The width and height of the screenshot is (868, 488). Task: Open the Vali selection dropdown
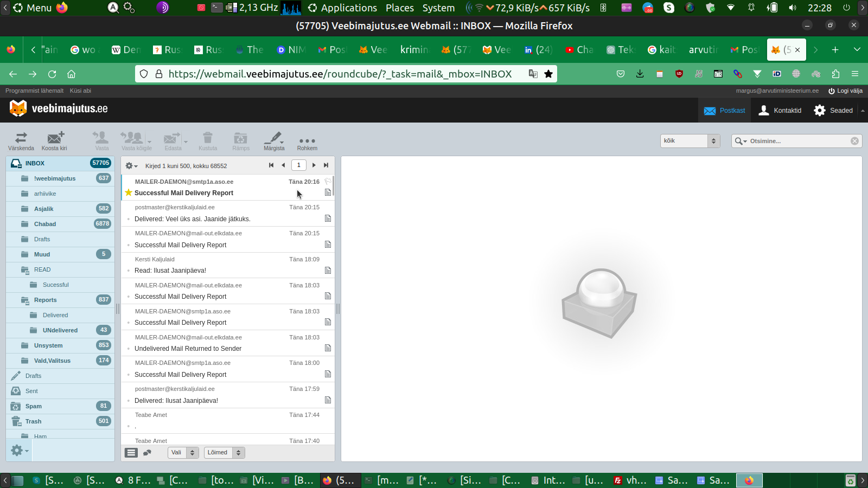(x=183, y=453)
